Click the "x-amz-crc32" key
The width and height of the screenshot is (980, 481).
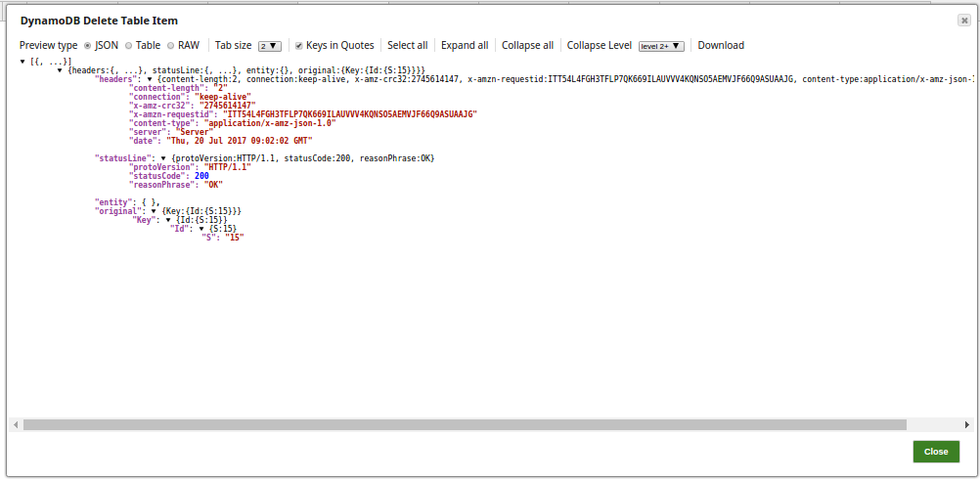(157, 106)
